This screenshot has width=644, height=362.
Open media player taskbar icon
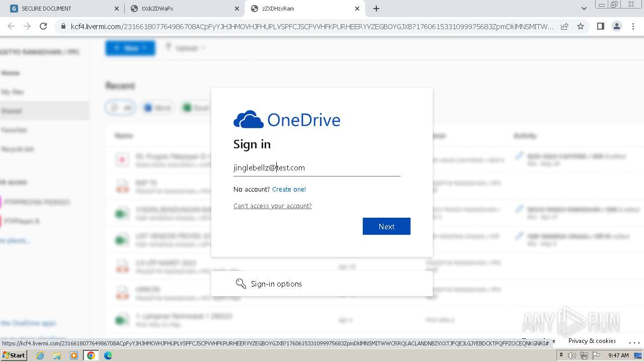point(74,355)
